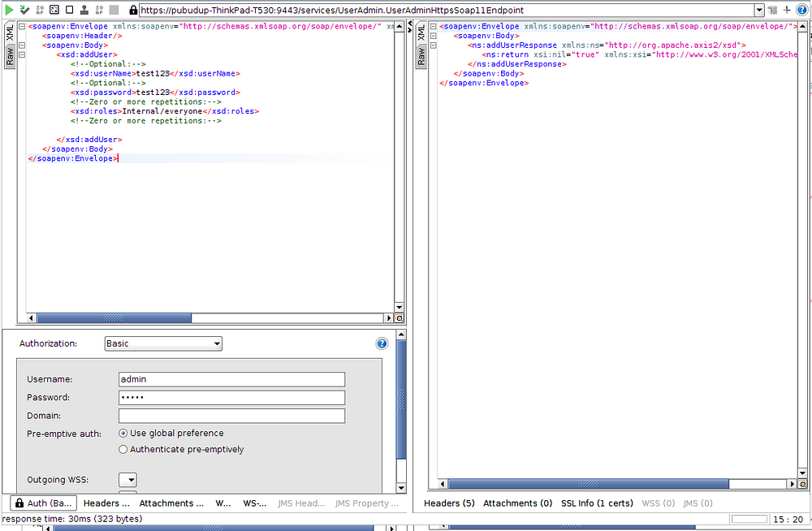
Task: Click the boxed-arrows toolbar icon
Action: (54, 9)
